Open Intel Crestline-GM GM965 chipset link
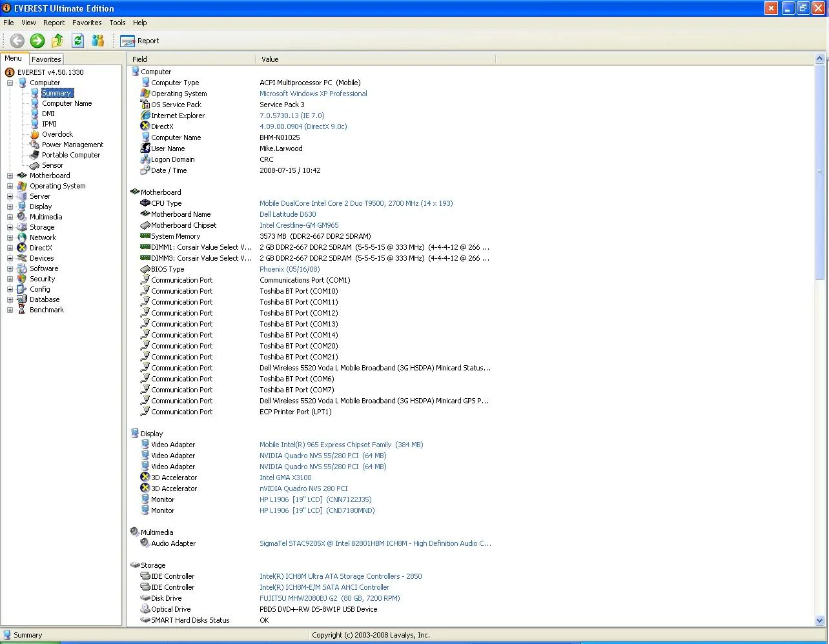 (x=299, y=225)
